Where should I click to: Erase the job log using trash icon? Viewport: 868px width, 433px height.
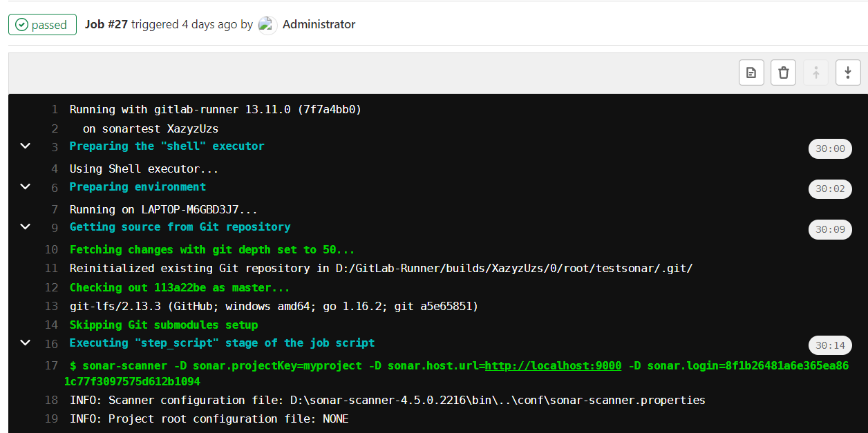(783, 72)
